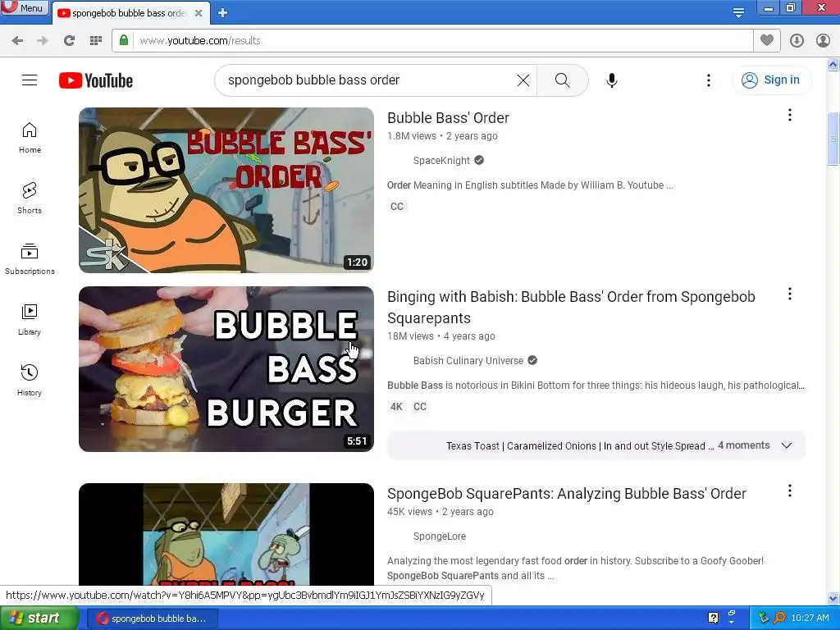Open Subscriptions in the sidebar

click(30, 259)
